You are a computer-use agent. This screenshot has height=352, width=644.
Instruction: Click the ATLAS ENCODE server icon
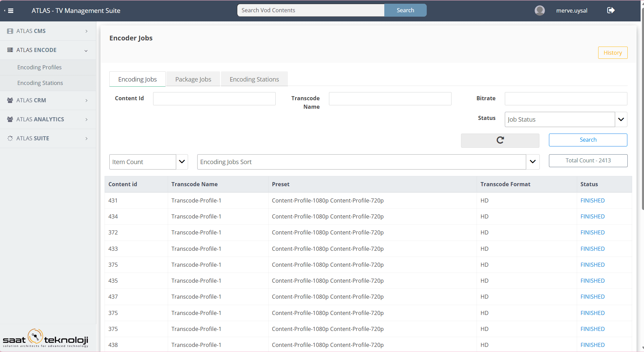(x=10, y=50)
